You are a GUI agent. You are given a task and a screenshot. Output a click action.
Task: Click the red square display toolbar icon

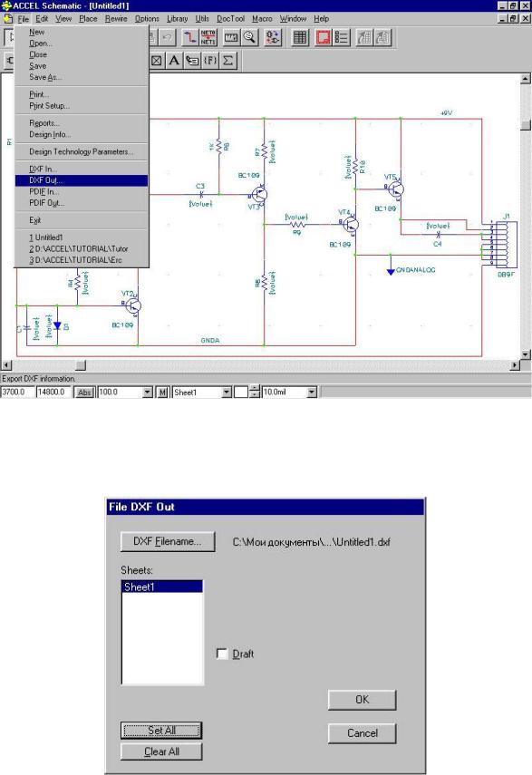(x=323, y=37)
